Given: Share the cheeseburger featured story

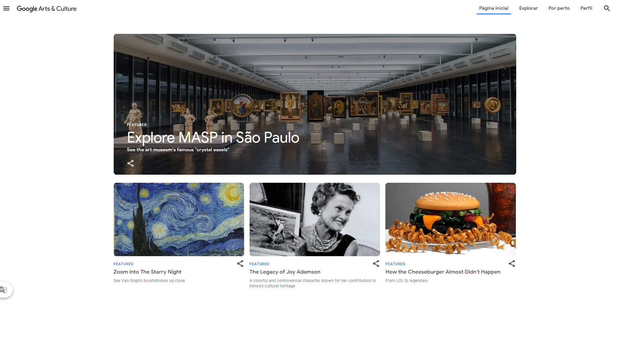Looking at the screenshot, I should (x=512, y=264).
